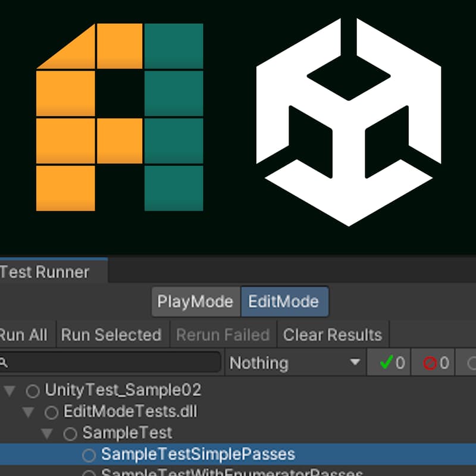
Task: Click the status circle beside SampleTest
Action: pyautogui.click(x=70, y=434)
